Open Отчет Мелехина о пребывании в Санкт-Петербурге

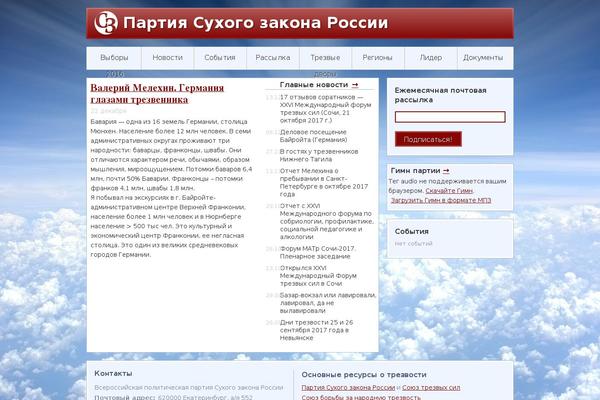pos(324,183)
